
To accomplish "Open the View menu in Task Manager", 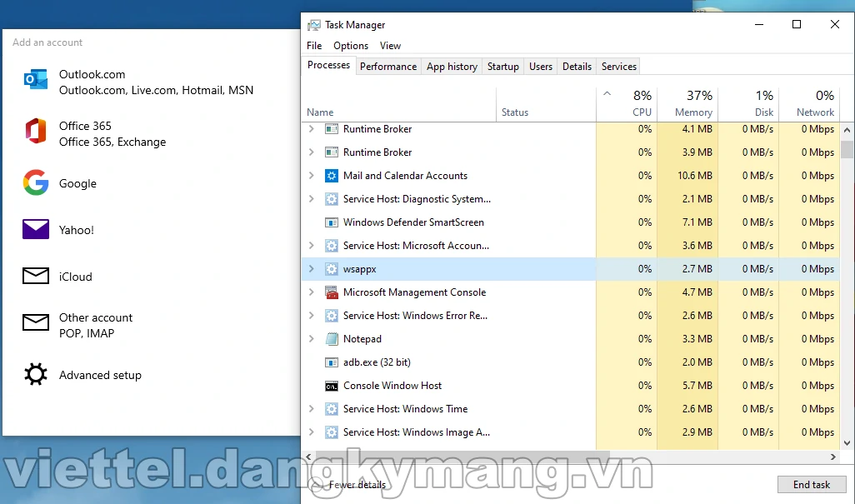I will (x=390, y=46).
